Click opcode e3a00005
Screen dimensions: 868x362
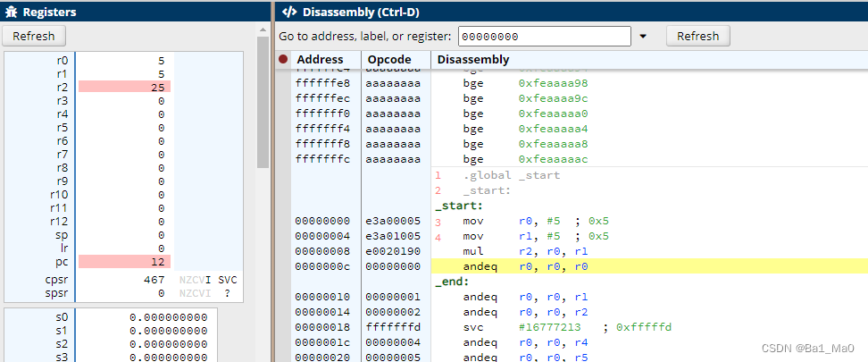[393, 221]
